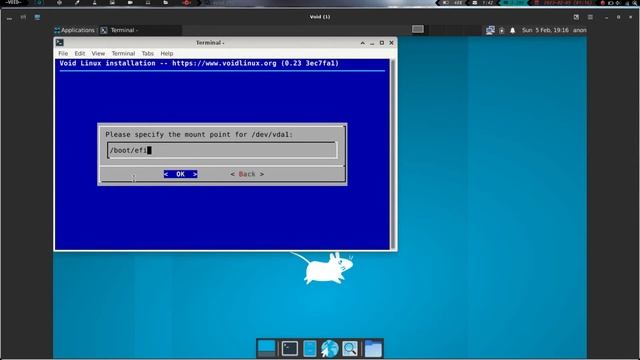The width and height of the screenshot is (640, 360).
Task: Open the application finder magnifier icon in the dock
Action: [x=350, y=349]
